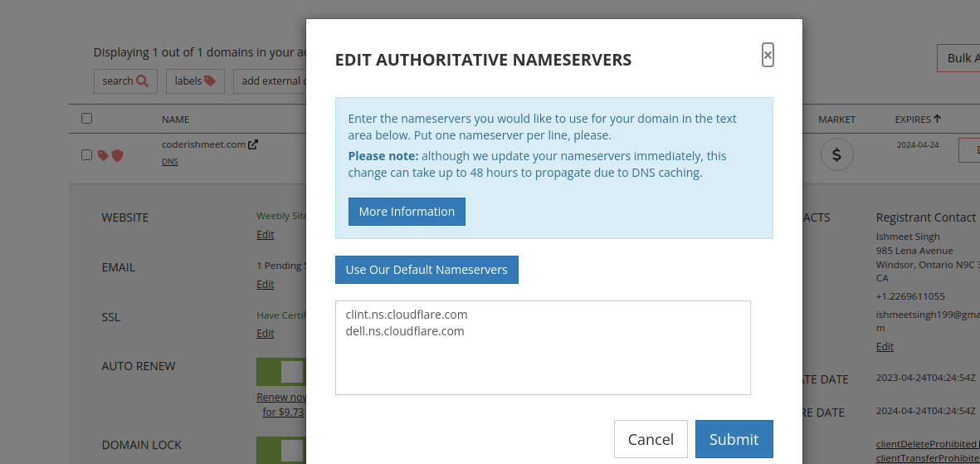Click the dell.ns.cloudflare.com line
Screen dimensions: 980x464
click(405, 331)
